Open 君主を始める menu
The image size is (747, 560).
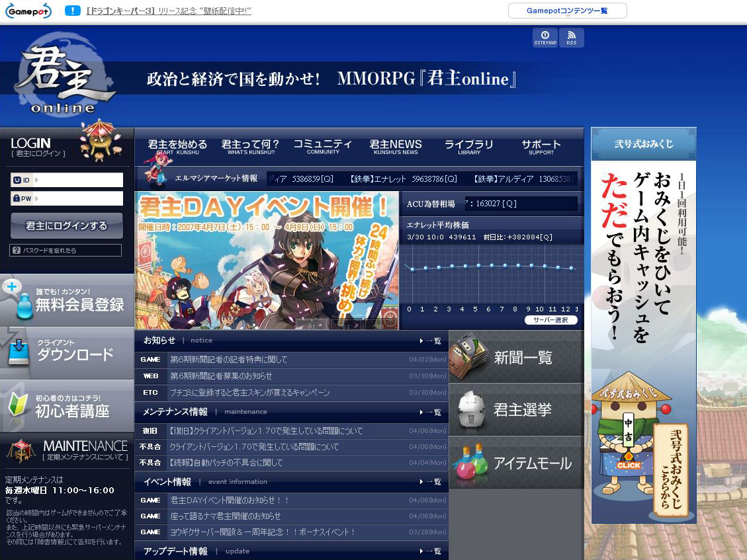177,147
